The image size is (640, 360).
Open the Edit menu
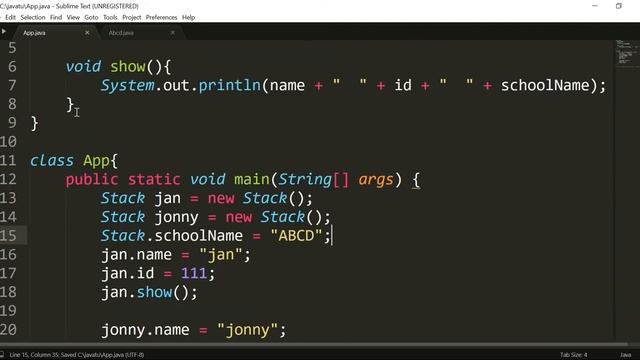10,17
